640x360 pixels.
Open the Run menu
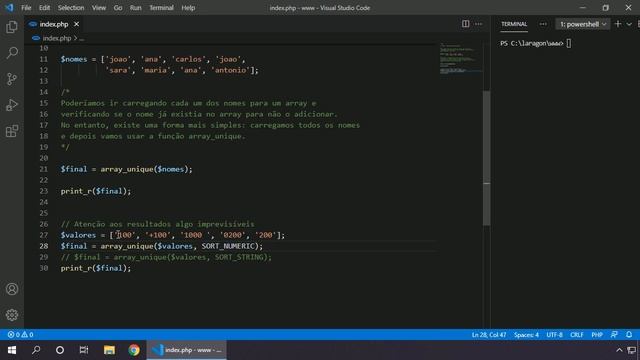(136, 8)
